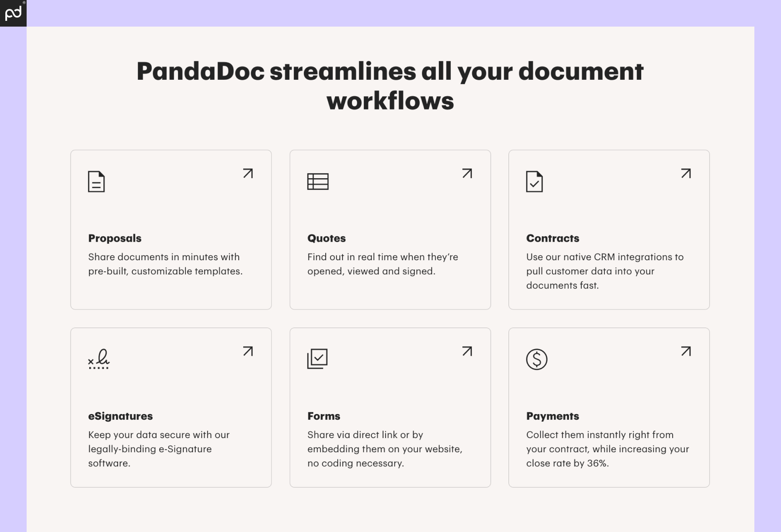Click the Quotes table icon

(318, 181)
